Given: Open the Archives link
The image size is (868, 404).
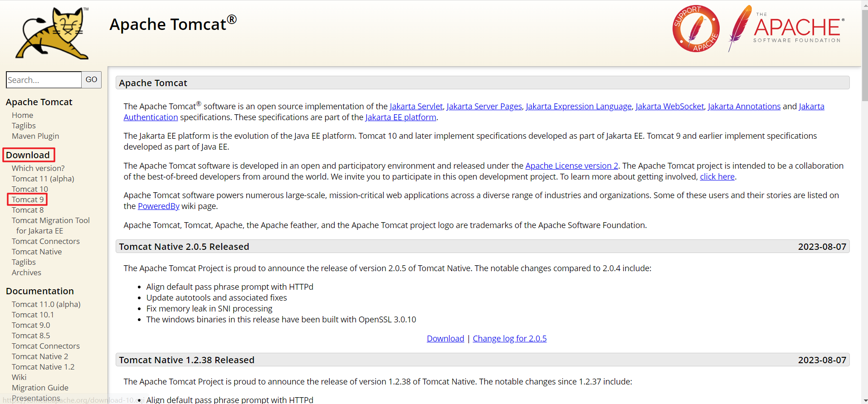Looking at the screenshot, I should pos(26,273).
